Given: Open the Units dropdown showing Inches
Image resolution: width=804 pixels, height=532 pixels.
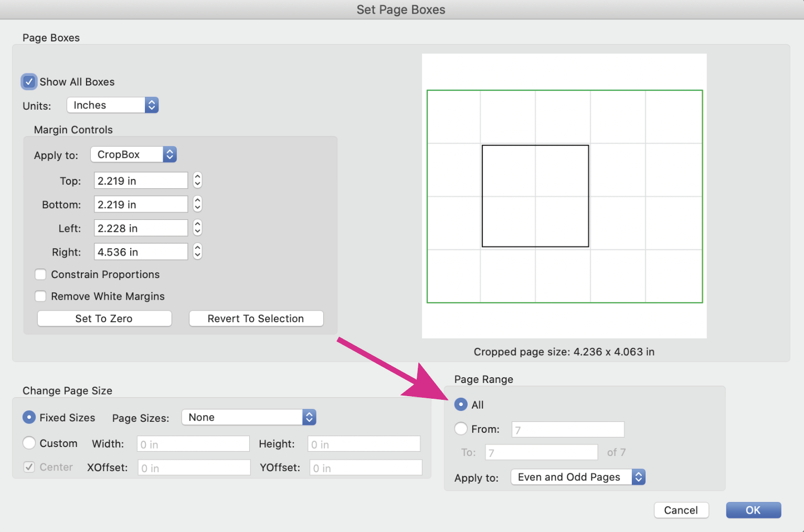Looking at the screenshot, I should (112, 105).
